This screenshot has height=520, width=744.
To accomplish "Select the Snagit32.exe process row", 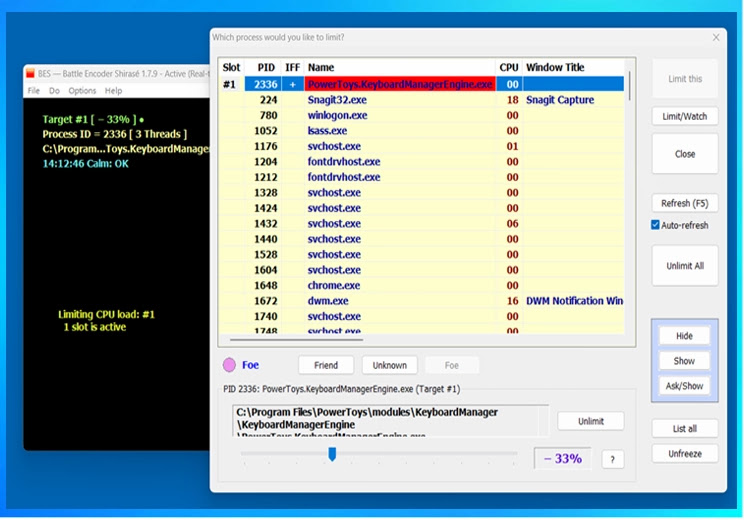I will coord(422,100).
